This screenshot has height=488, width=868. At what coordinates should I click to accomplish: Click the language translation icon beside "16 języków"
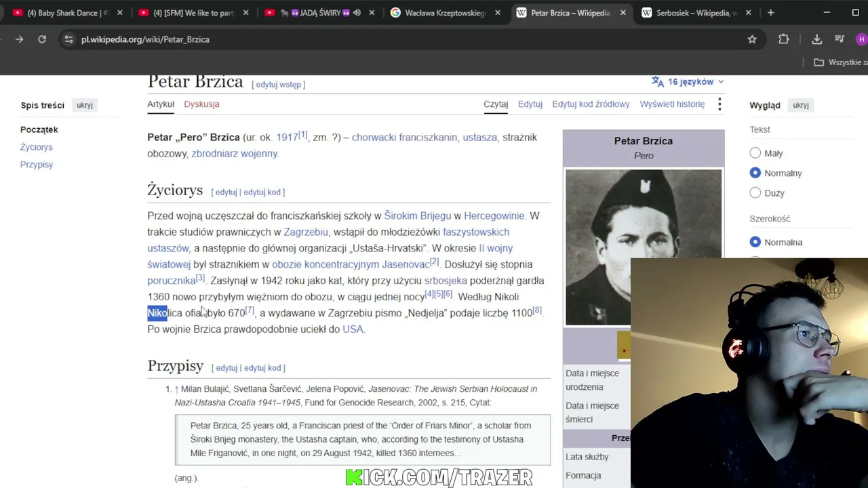658,82
